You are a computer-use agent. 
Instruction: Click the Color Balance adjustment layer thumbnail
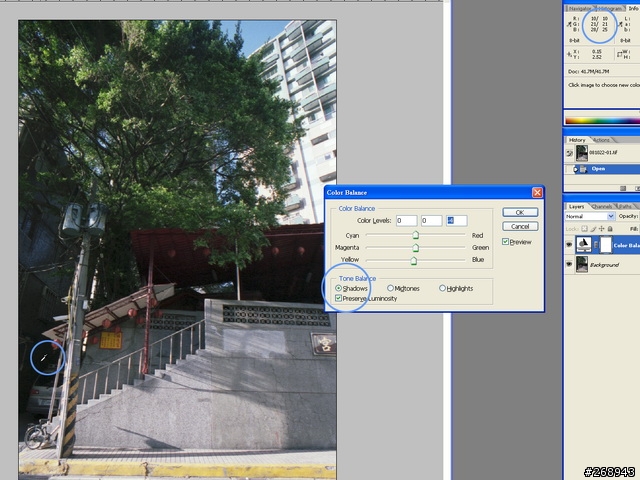(x=583, y=244)
